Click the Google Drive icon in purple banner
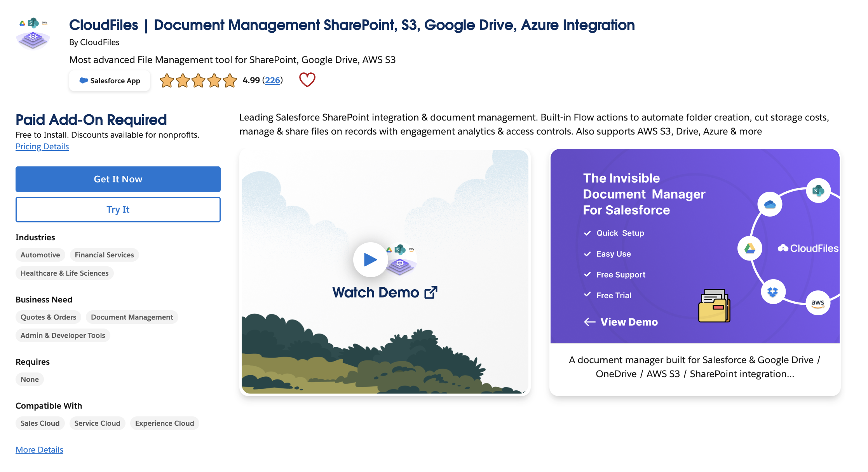Screen dimensions: 868x472 coord(749,248)
